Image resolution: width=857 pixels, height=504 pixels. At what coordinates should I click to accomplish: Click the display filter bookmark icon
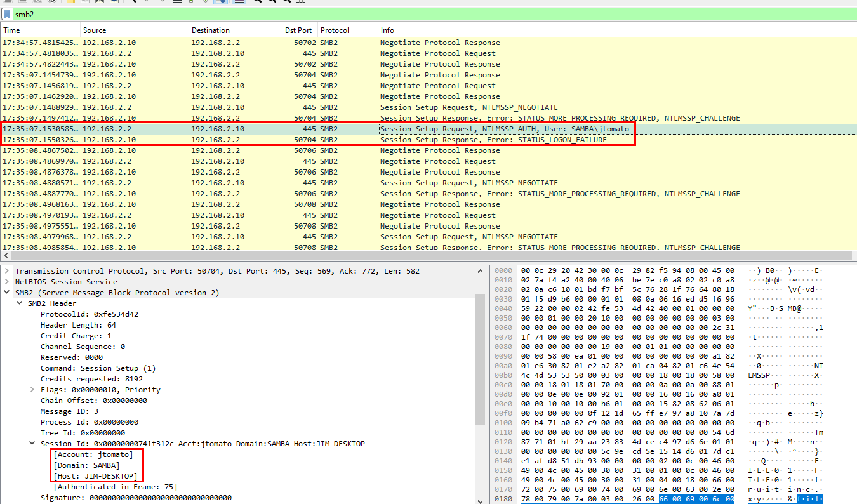(7, 13)
